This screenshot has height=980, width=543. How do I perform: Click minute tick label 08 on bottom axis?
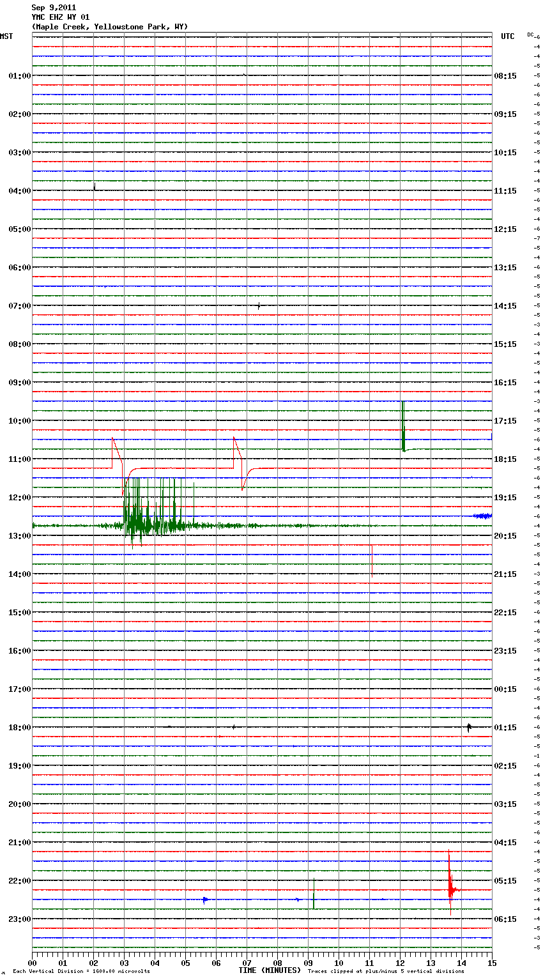(277, 963)
